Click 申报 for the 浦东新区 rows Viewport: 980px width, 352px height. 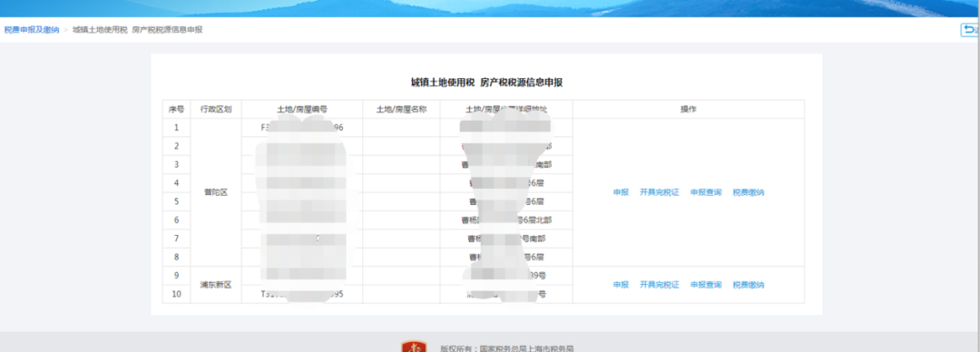coord(621,285)
